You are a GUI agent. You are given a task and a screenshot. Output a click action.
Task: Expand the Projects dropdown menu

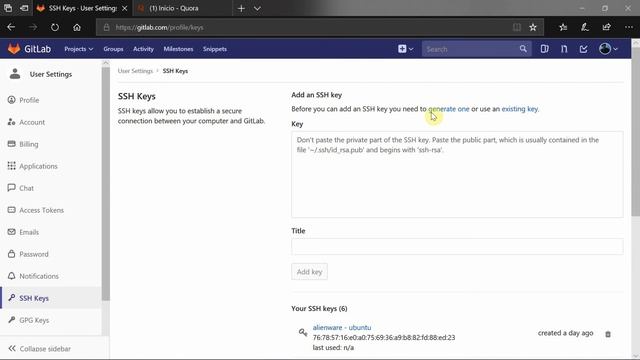pyautogui.click(x=78, y=49)
